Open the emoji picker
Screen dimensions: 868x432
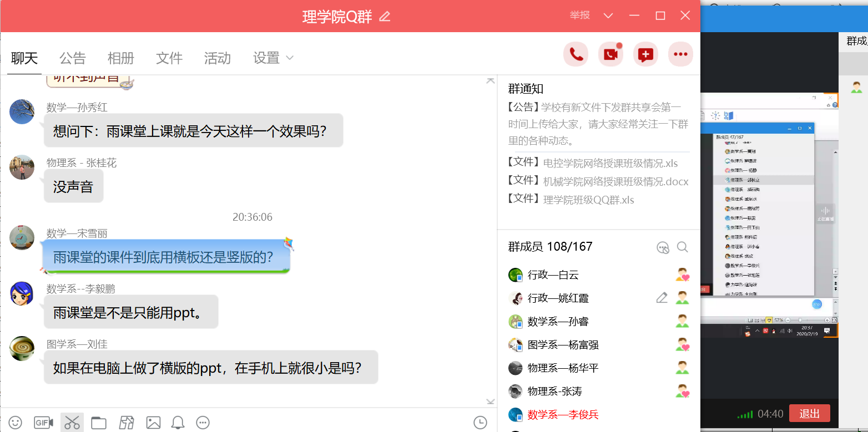click(16, 423)
